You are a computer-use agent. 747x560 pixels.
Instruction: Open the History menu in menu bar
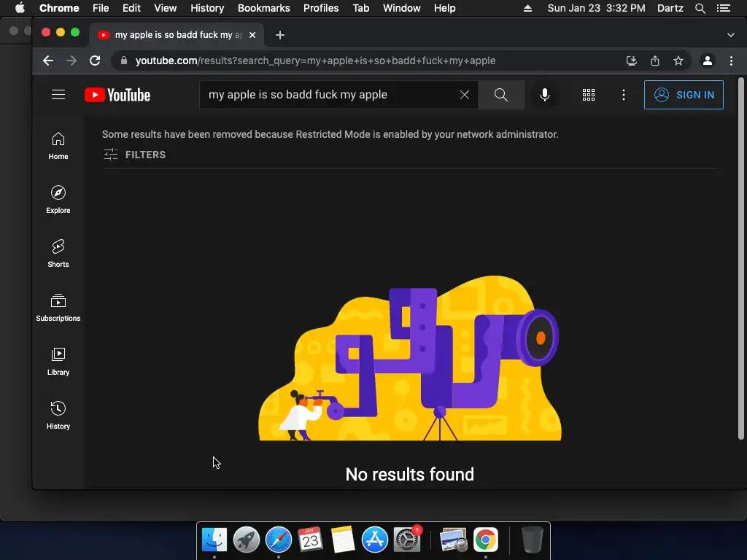[x=207, y=8]
